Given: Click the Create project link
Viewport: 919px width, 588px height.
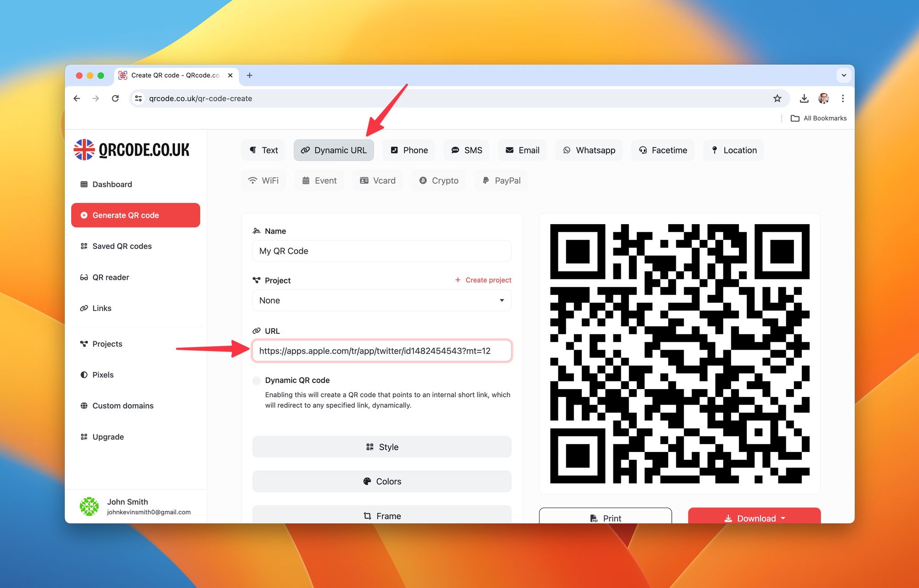Looking at the screenshot, I should [483, 280].
